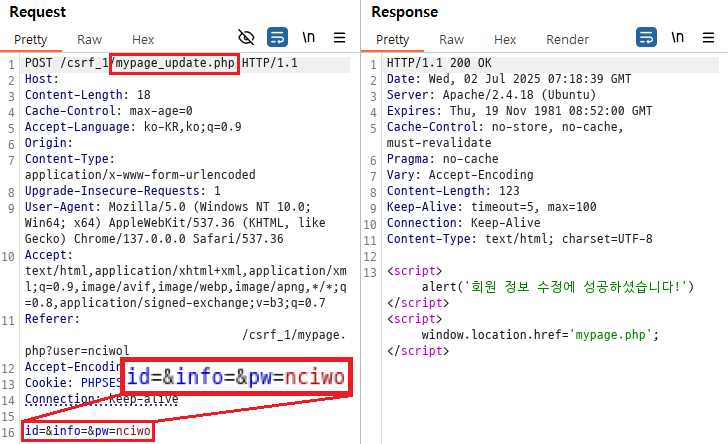This screenshot has width=728, height=444.
Task: Switch to the Request Raw tab
Action: point(89,40)
